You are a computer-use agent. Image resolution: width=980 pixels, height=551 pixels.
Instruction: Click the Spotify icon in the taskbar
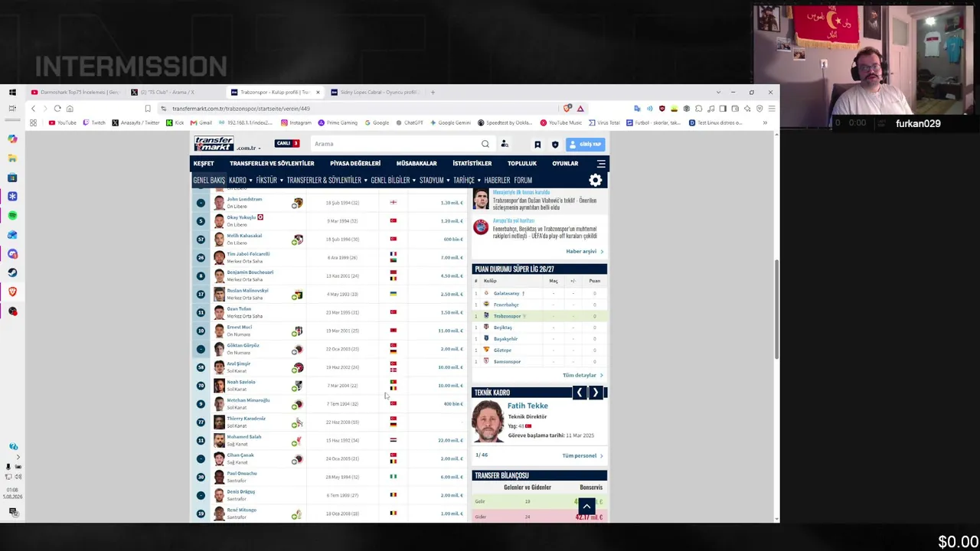coord(12,216)
